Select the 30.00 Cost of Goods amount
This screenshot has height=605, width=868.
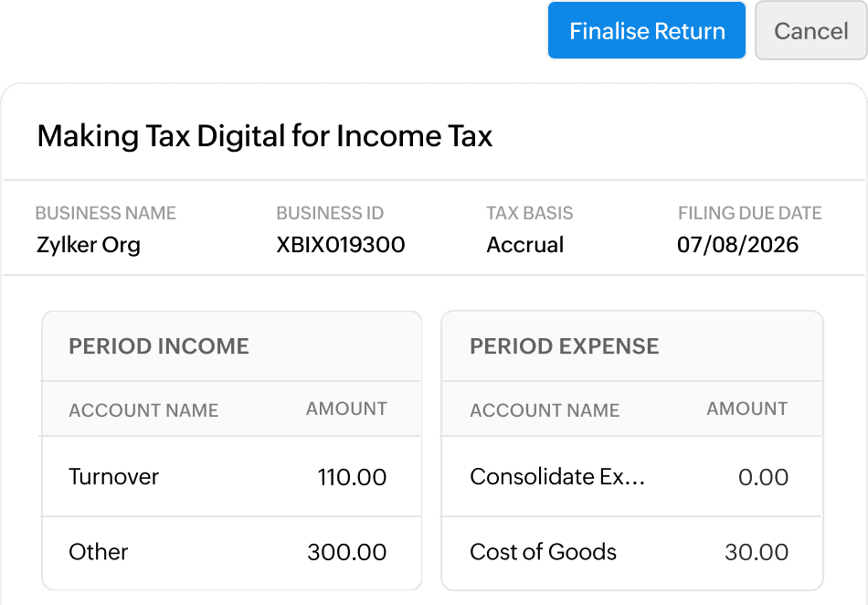point(757,552)
